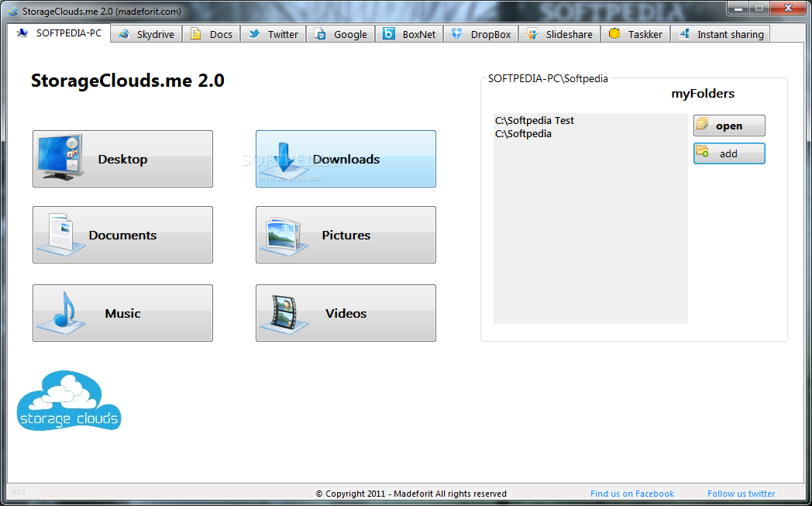Click the Pictures photo stack icon
This screenshot has height=506, width=812.
pyautogui.click(x=284, y=236)
